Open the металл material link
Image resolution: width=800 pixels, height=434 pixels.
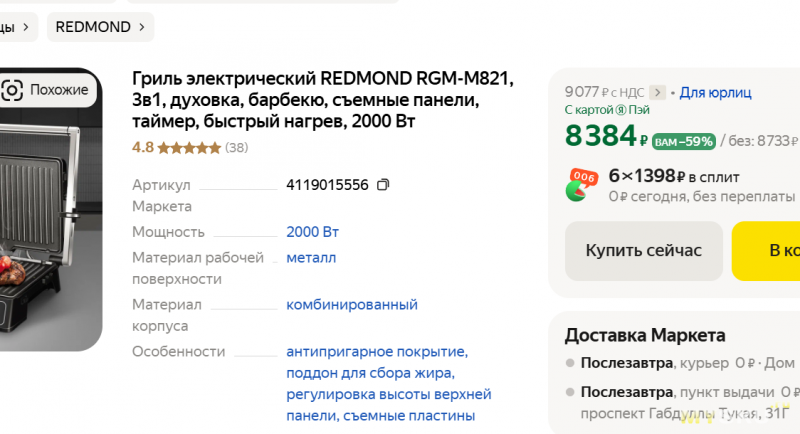(311, 258)
